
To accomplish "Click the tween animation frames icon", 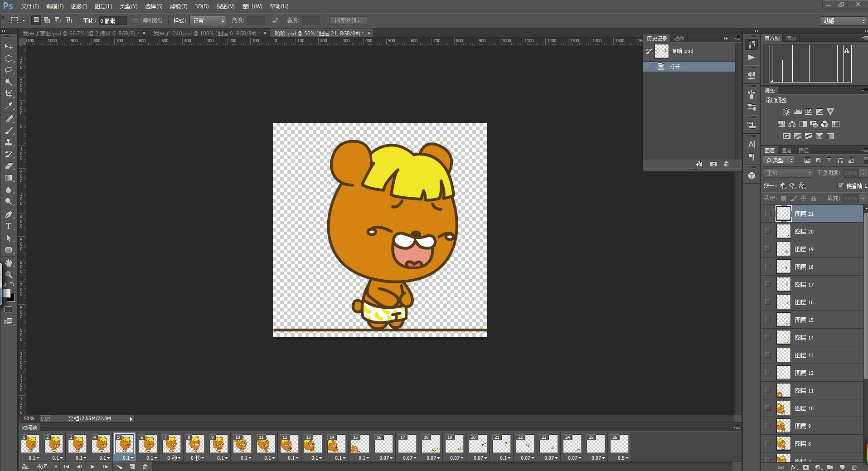I will click(x=119, y=467).
